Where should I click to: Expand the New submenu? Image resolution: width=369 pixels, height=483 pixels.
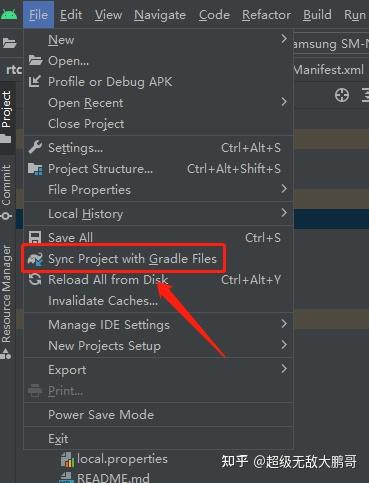click(x=158, y=40)
